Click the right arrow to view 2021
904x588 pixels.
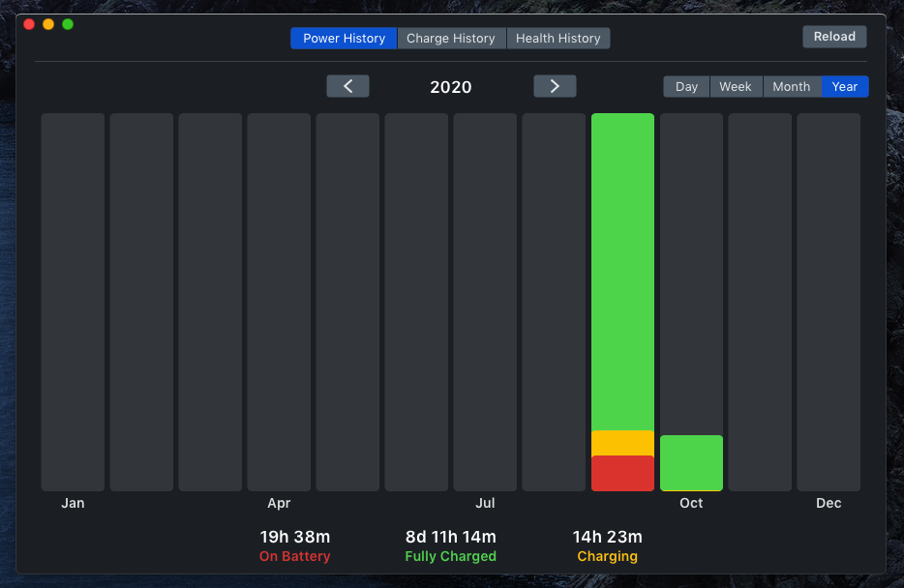click(554, 86)
